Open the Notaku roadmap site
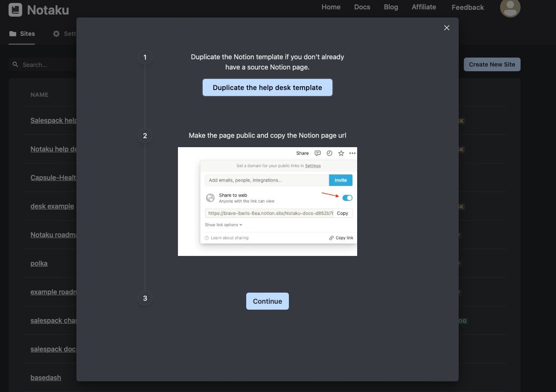 pos(53,235)
